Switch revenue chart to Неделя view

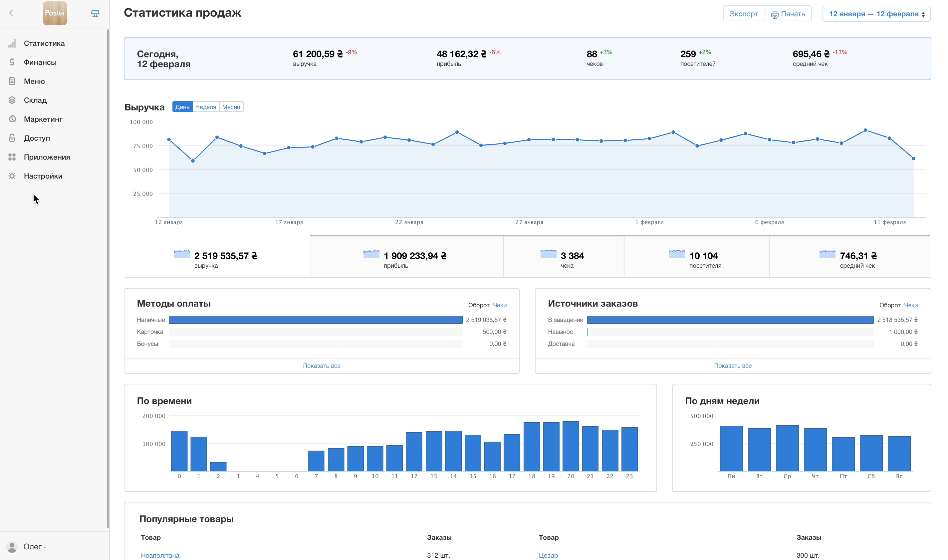(205, 107)
